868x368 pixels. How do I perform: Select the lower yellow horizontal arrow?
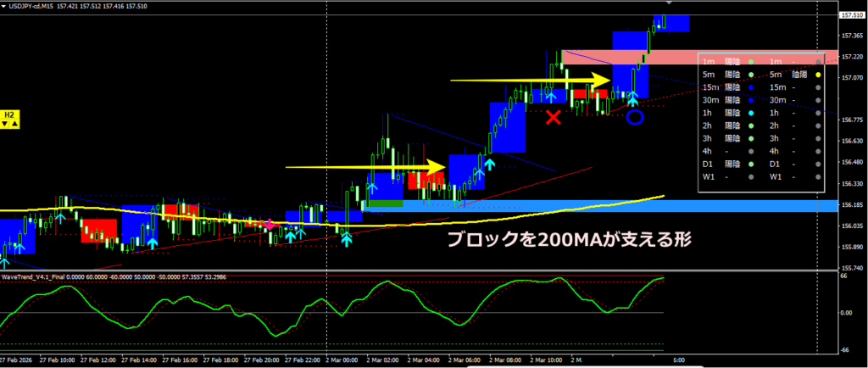[365, 167]
